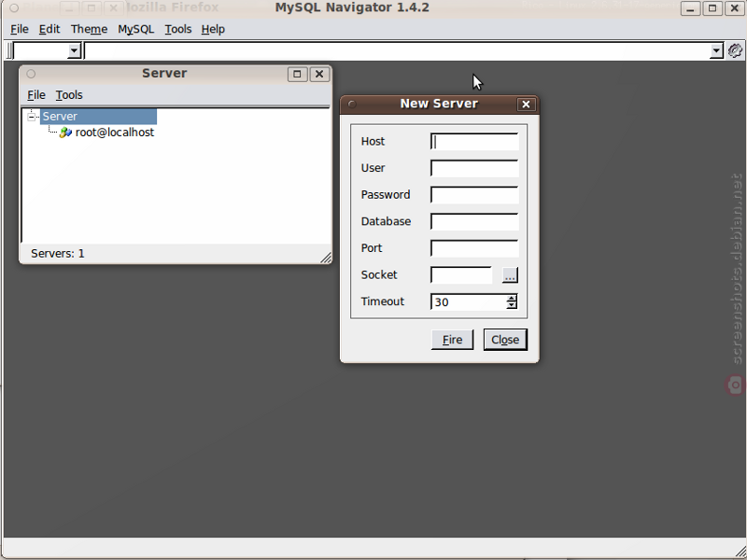
Task: Open the Theme menu
Action: click(89, 29)
